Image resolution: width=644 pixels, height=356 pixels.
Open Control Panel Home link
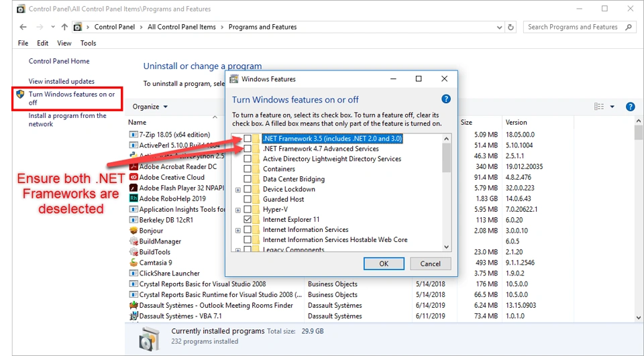click(59, 61)
